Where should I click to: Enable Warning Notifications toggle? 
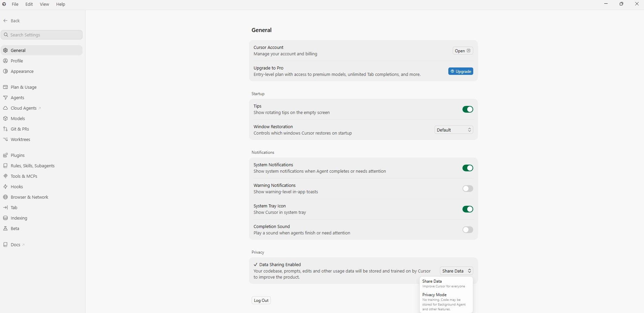coord(468,189)
